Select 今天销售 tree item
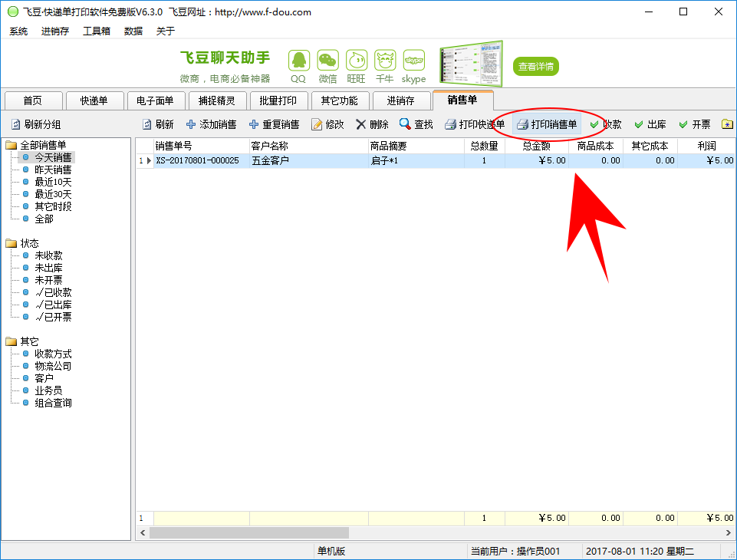Screen dimensions: 737x560 [53, 157]
